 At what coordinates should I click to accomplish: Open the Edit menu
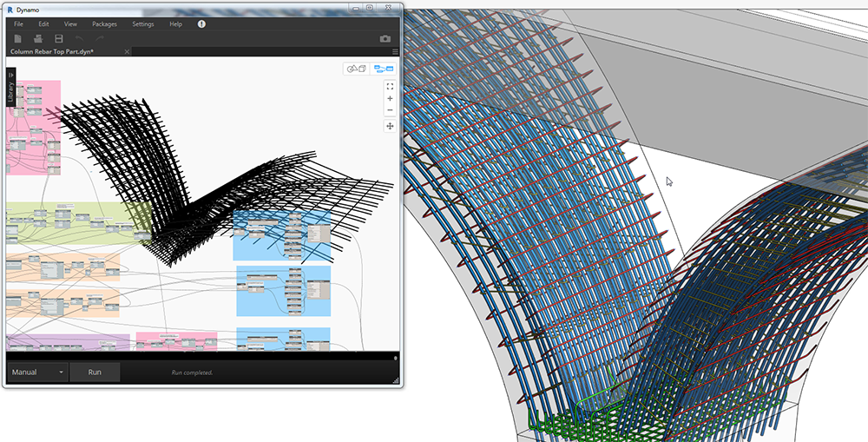point(43,23)
